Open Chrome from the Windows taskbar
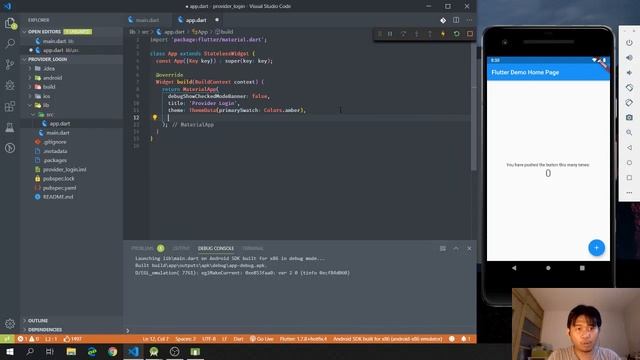 tap(113, 351)
